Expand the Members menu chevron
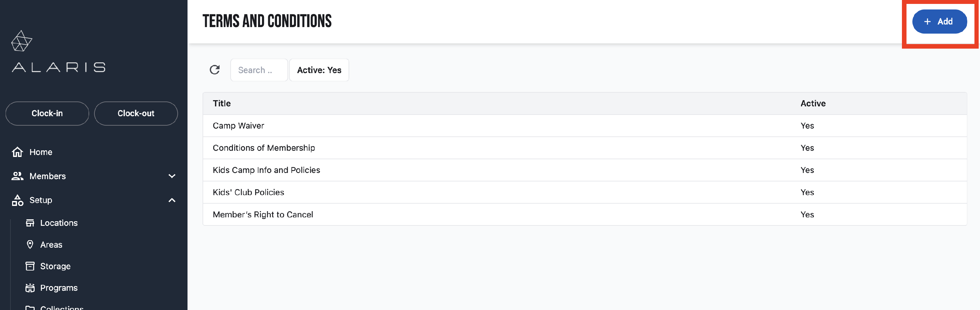The height and width of the screenshot is (310, 980). click(172, 176)
